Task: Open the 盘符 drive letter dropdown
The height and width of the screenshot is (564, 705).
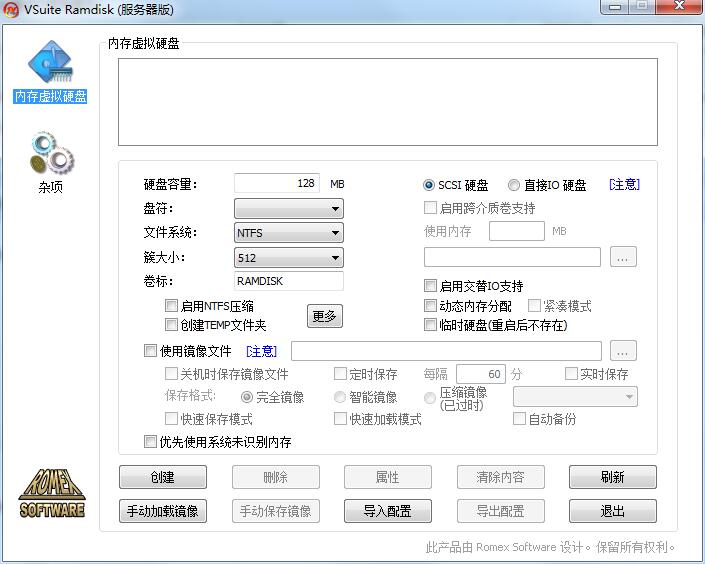Action: pos(289,209)
